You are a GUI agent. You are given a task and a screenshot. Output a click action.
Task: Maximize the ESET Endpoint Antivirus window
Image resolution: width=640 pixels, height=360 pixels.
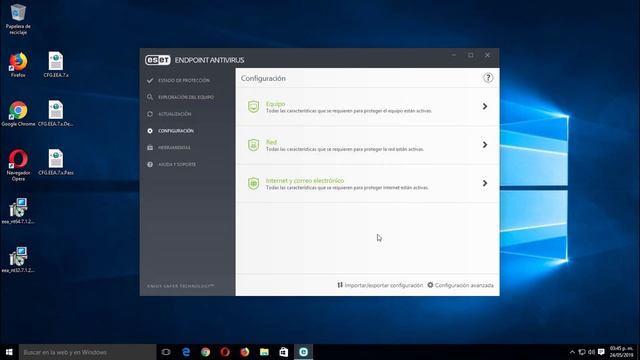click(471, 55)
